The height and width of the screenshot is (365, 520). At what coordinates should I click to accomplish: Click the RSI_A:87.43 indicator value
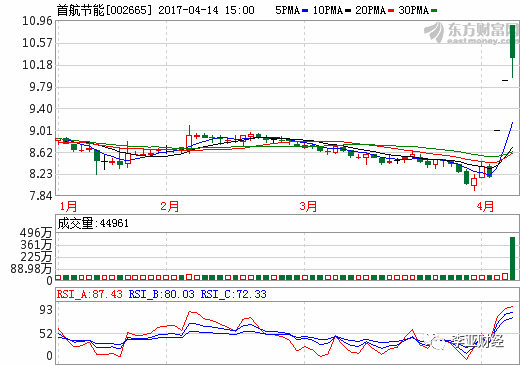(90, 294)
